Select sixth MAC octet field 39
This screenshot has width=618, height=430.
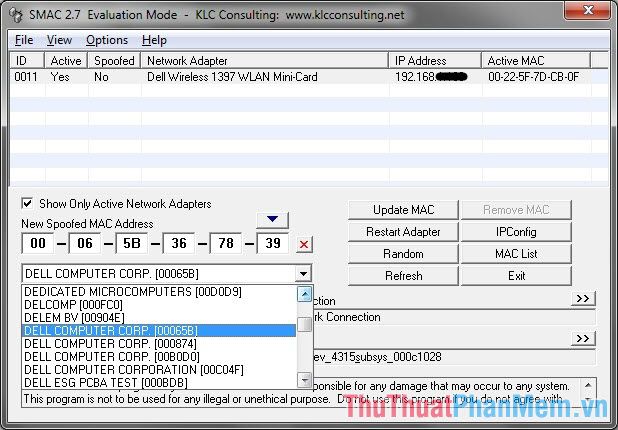[x=272, y=243]
